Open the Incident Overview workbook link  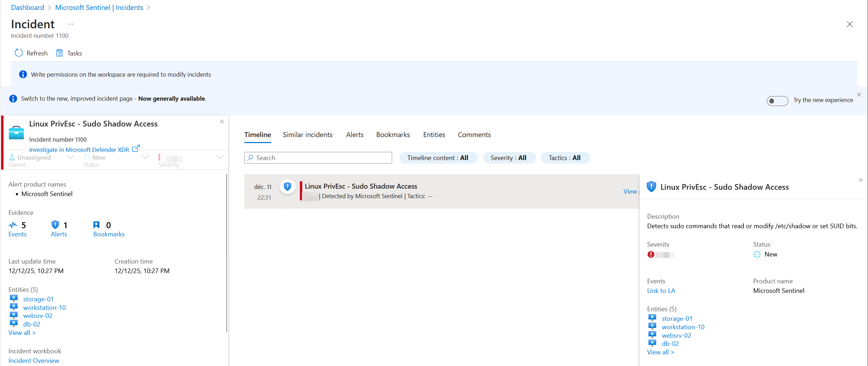34,360
